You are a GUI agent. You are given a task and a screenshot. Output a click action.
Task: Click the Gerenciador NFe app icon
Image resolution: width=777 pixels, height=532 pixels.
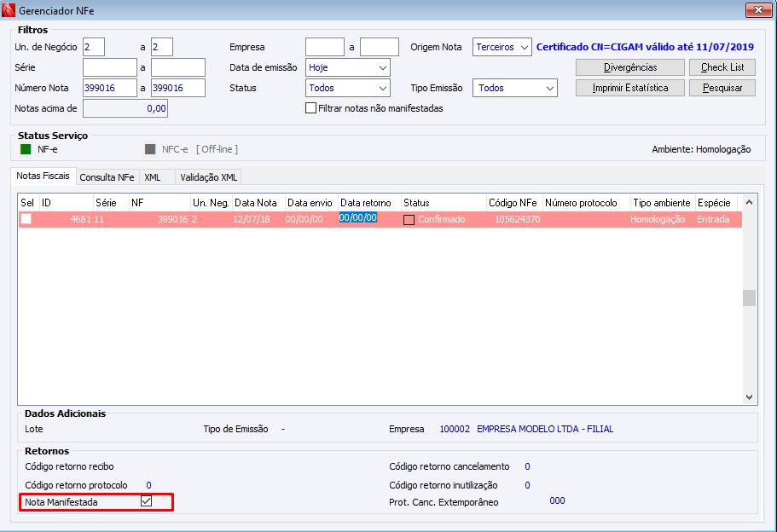(x=9, y=10)
